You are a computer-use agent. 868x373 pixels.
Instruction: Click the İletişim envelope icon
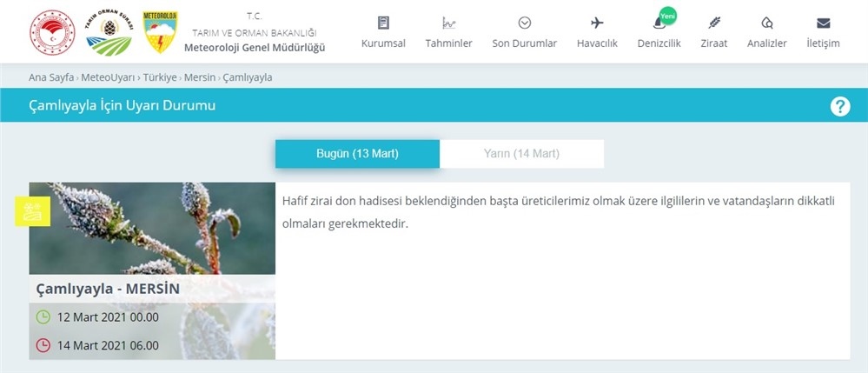point(823,23)
